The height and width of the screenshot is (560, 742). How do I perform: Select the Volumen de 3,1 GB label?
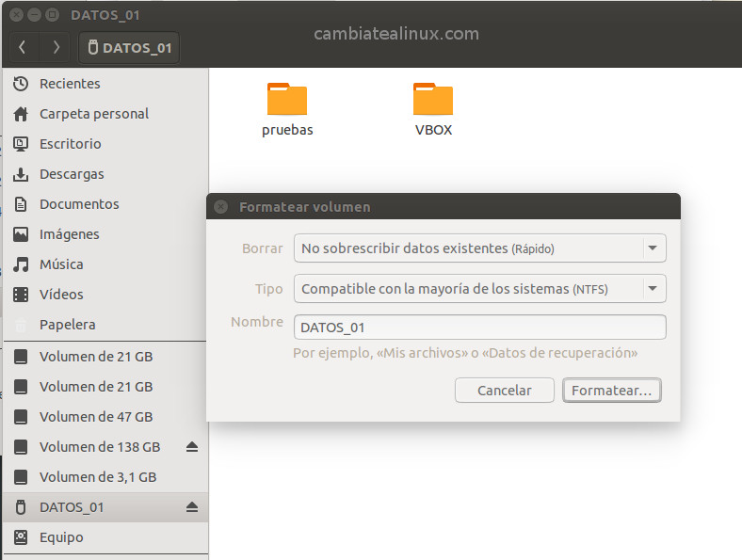(98, 477)
